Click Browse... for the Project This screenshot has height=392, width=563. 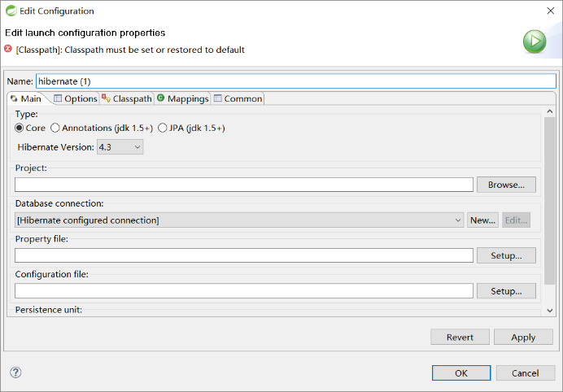pyautogui.click(x=506, y=185)
